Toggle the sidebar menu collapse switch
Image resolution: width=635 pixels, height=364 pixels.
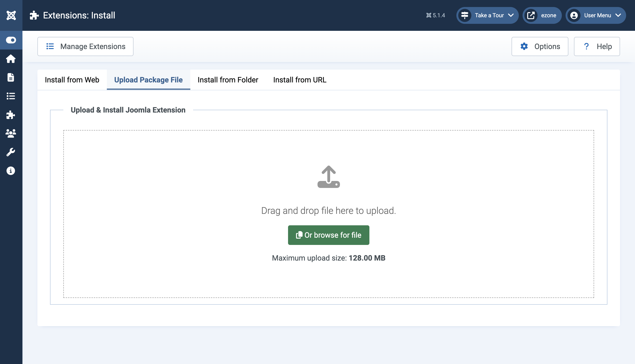pyautogui.click(x=11, y=40)
